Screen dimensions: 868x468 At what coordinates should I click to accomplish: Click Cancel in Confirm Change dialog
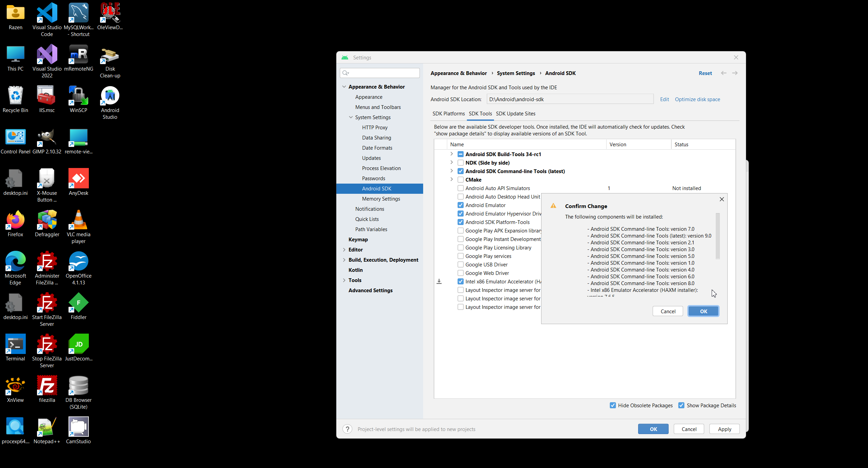[x=668, y=311]
